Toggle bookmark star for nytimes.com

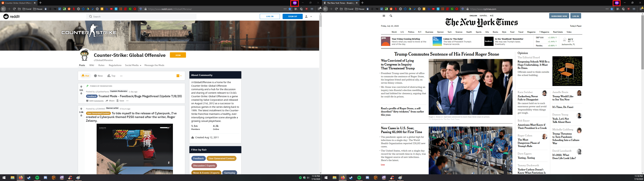point(612,9)
